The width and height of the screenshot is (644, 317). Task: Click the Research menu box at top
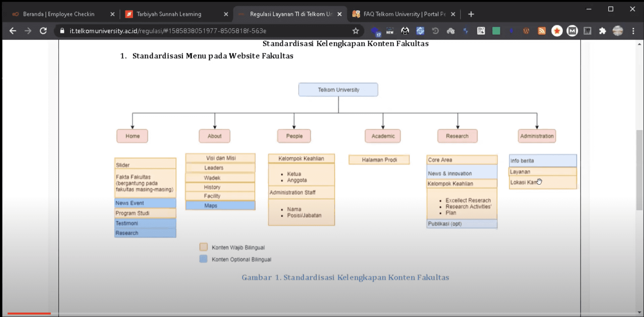(457, 136)
